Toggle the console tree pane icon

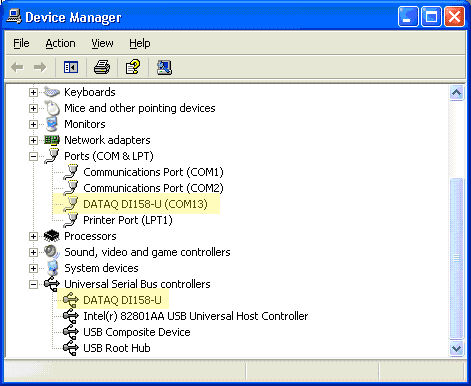[x=71, y=67]
